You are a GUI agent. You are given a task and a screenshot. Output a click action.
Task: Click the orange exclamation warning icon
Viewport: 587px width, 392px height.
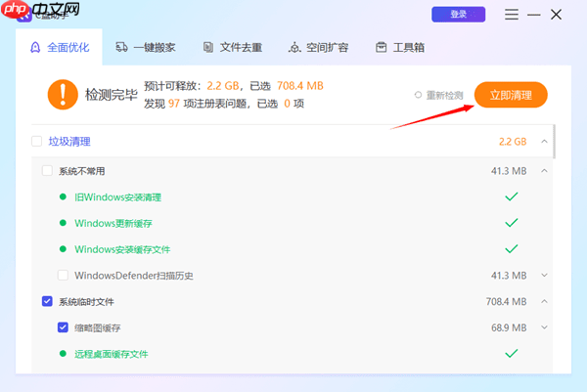[63, 94]
